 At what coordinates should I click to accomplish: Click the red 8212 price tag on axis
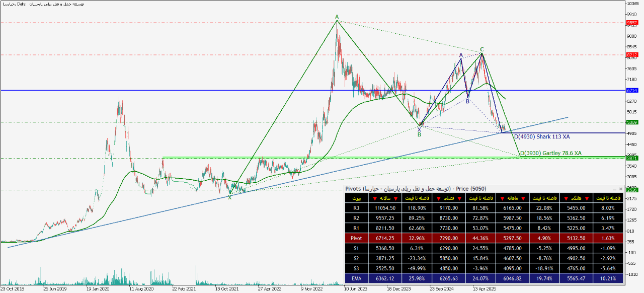click(632, 54)
